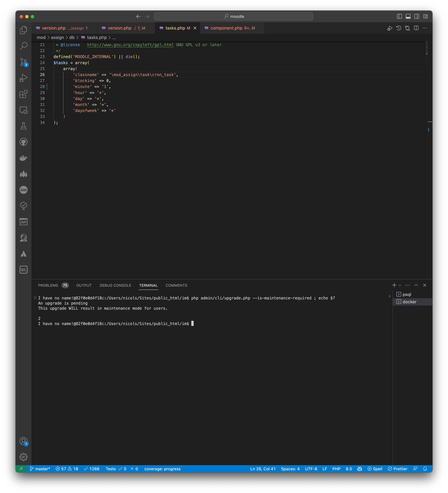Open terminal panel Views and More Actions
This screenshot has height=493, width=448.
pos(407,285)
